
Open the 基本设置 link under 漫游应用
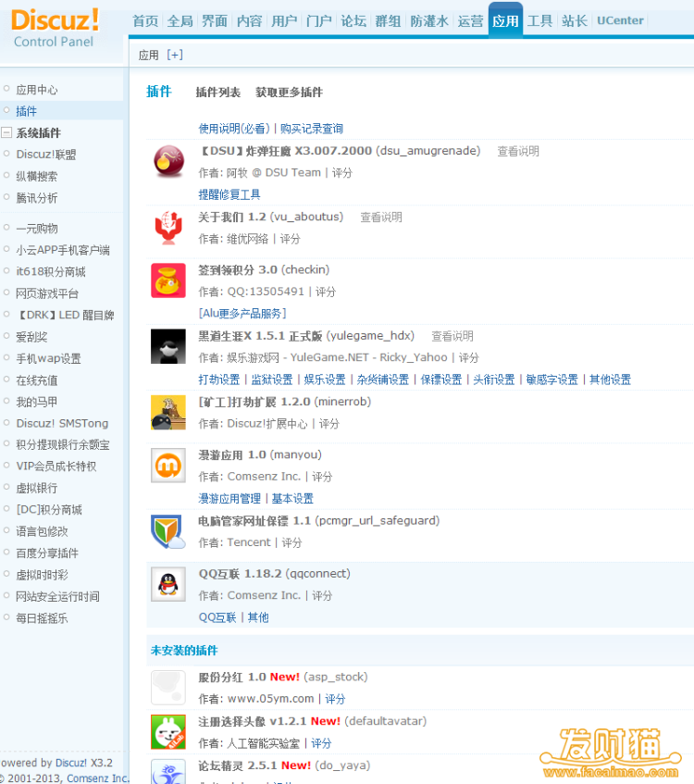point(292,499)
